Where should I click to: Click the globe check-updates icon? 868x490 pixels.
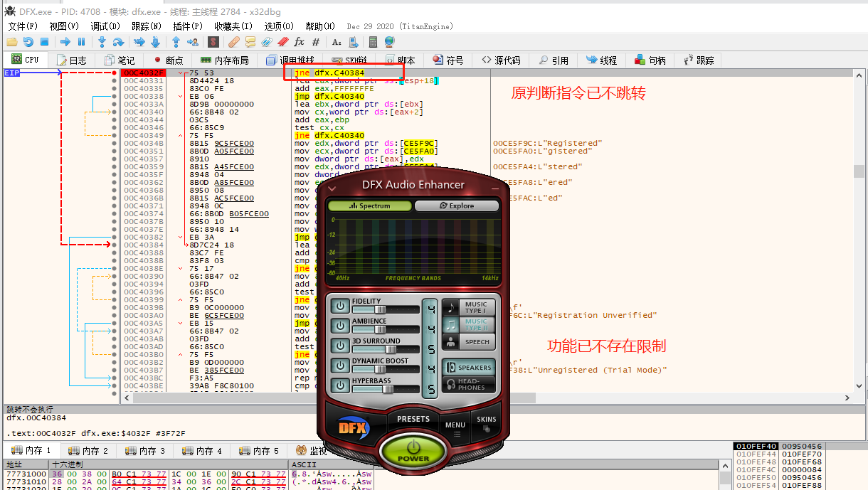coord(389,42)
